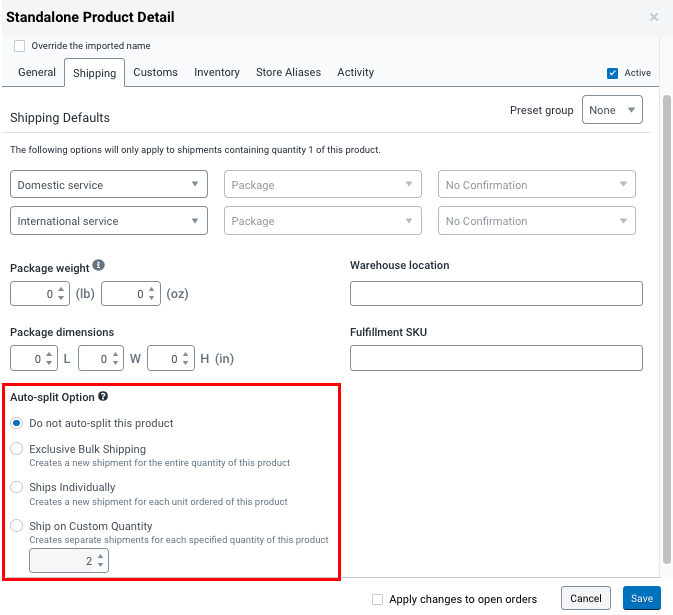This screenshot has height=615, width=673.
Task: Open the Store Aliases tab
Action: click(x=288, y=72)
